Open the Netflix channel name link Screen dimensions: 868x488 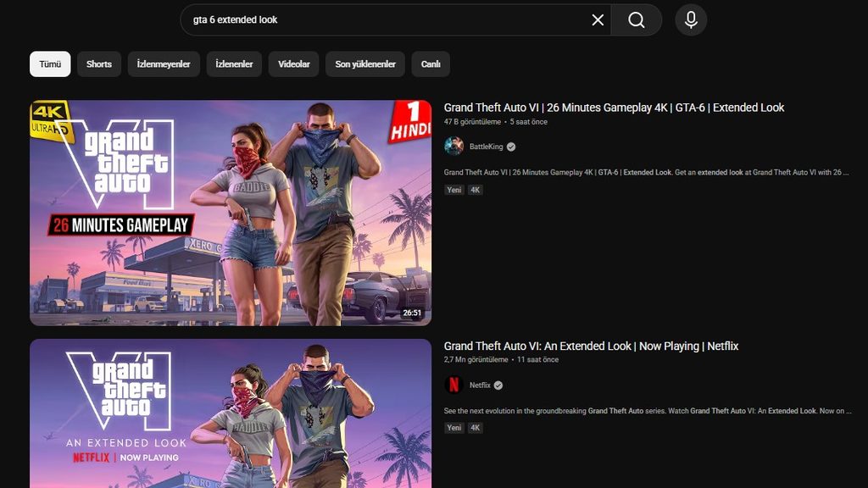(480, 385)
